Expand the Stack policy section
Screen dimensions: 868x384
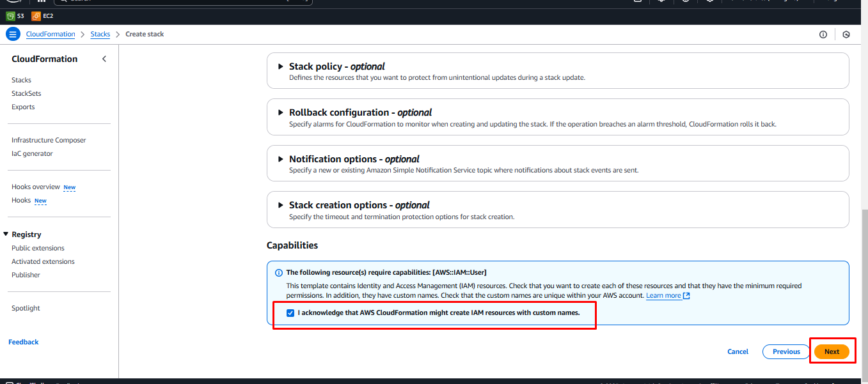tap(280, 66)
